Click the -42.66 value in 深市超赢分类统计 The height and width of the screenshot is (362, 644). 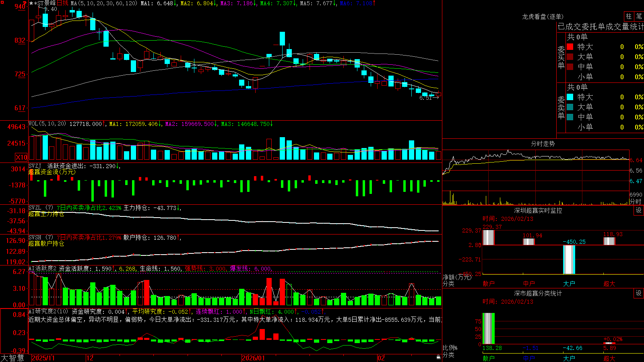coord(573,348)
